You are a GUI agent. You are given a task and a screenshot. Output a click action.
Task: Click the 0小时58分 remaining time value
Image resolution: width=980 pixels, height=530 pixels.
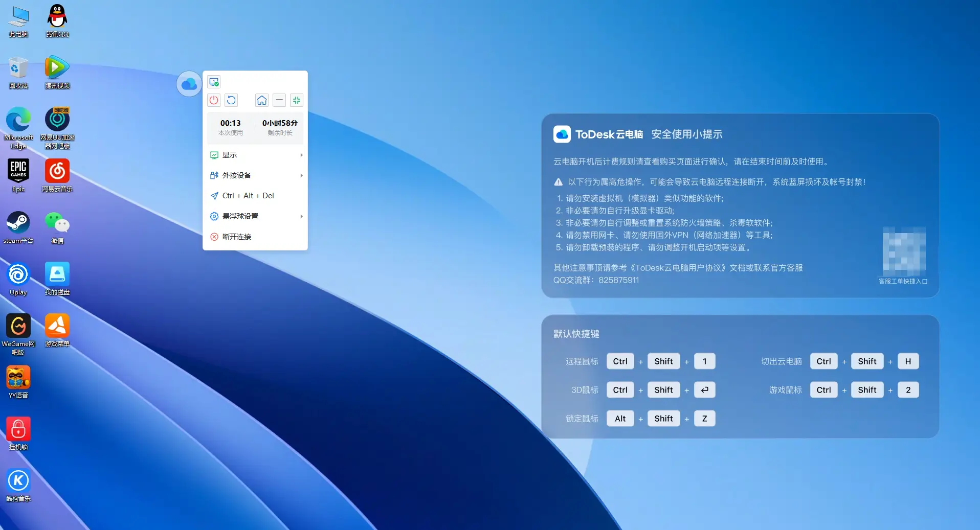coord(280,123)
